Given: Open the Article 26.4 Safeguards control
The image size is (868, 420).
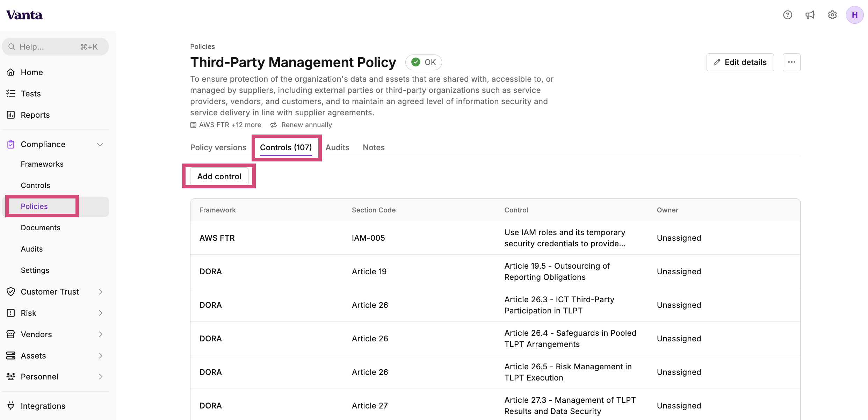Looking at the screenshot, I should (570, 339).
